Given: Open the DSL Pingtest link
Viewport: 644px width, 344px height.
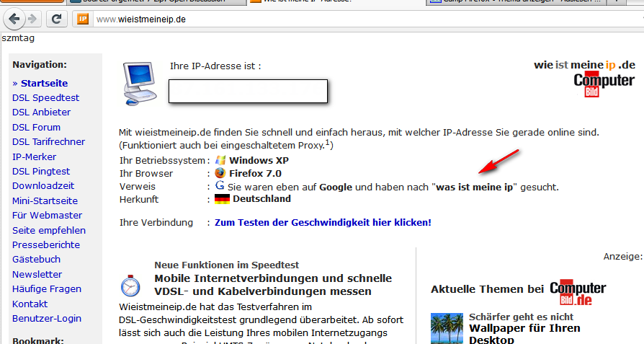Looking at the screenshot, I should point(41,172).
